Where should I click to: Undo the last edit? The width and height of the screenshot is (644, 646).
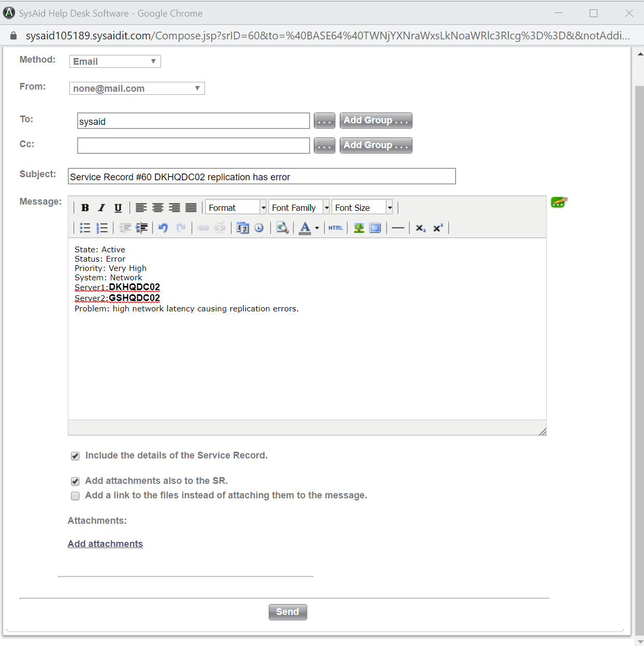pos(163,227)
